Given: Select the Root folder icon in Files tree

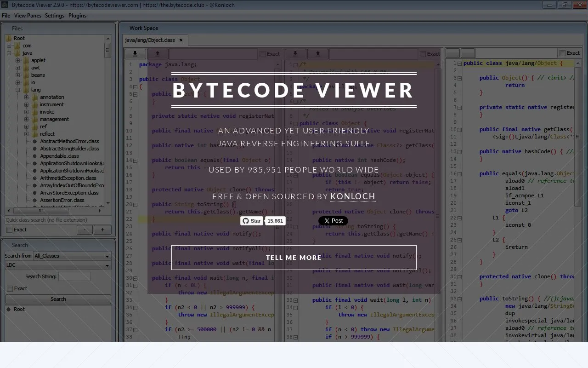Looking at the screenshot, I should point(8,38).
